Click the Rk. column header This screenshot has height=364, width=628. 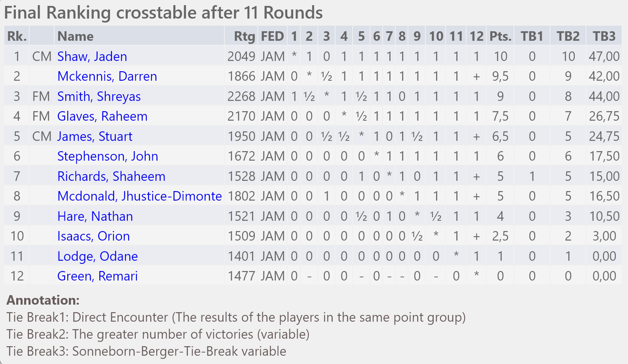point(17,36)
